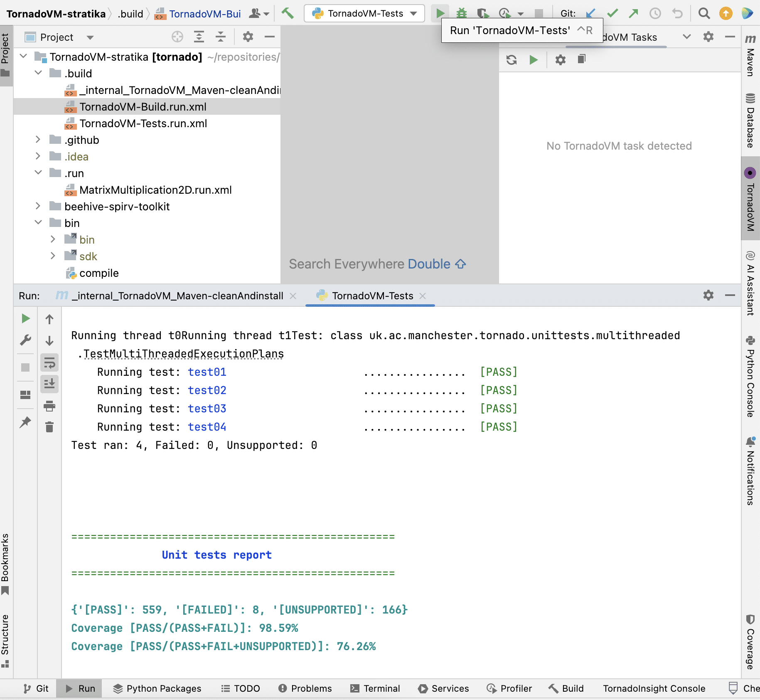
Task: Run the TornadoVM-Tests configuration with green play button
Action: (440, 13)
